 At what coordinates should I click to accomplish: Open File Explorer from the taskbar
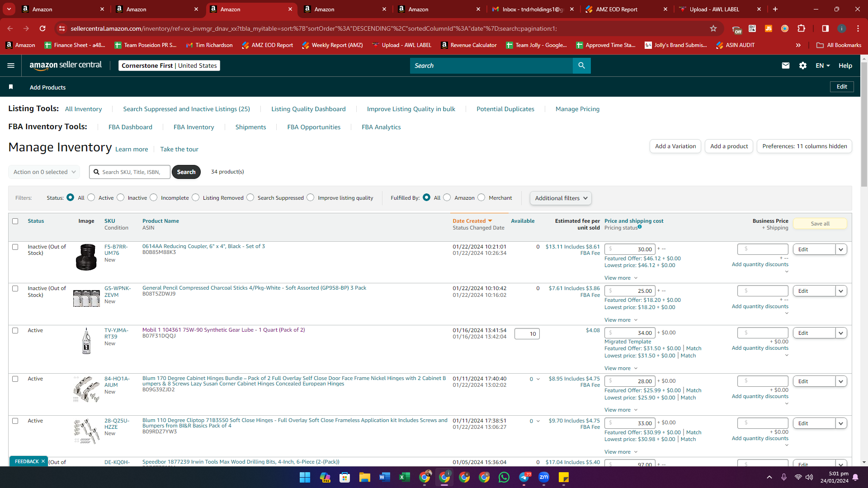pos(364,477)
